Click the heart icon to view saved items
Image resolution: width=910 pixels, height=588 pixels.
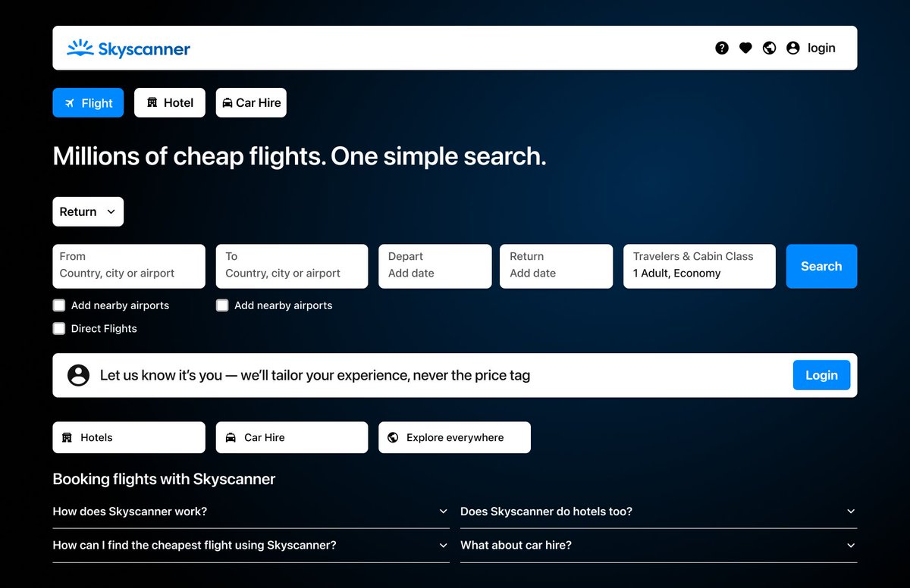tap(745, 47)
